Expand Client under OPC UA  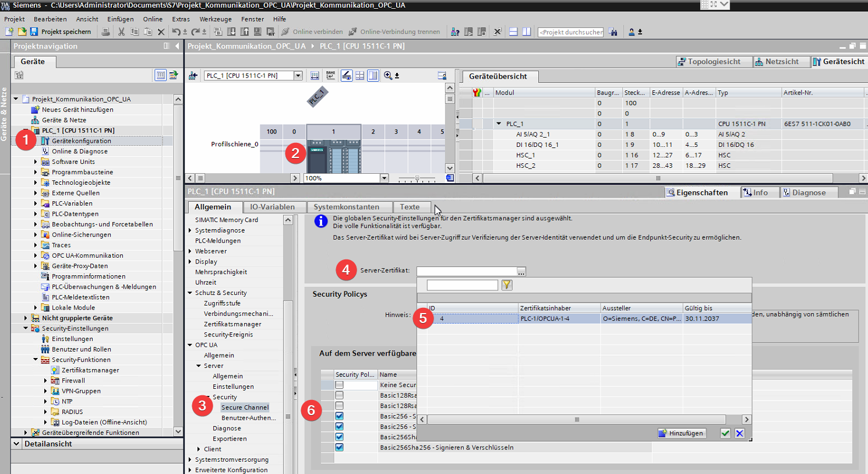click(x=199, y=449)
